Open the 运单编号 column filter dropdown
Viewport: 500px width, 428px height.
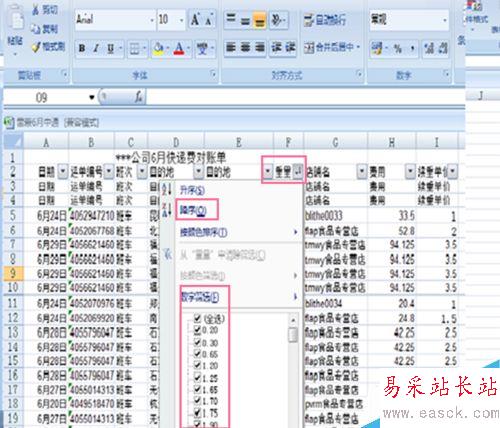[109, 172]
